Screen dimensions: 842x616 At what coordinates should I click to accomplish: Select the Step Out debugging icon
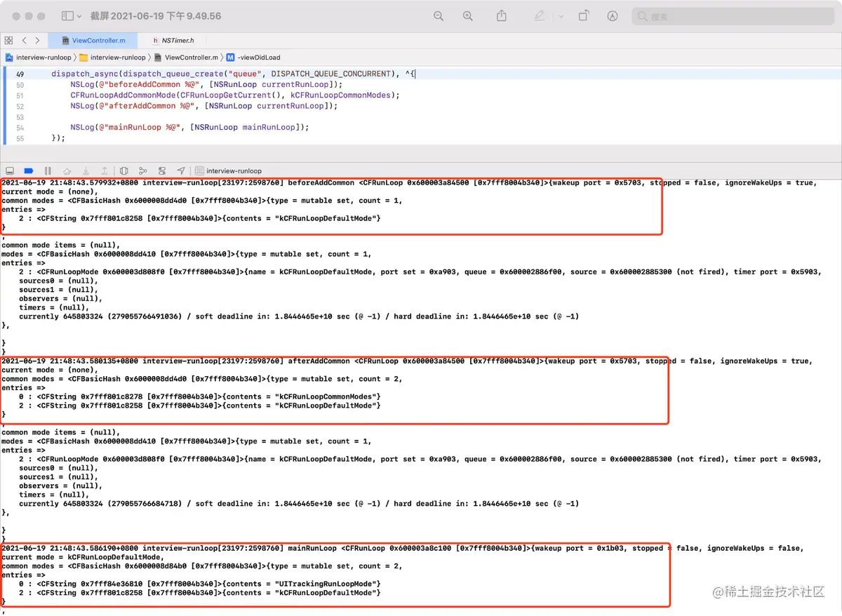point(104,170)
